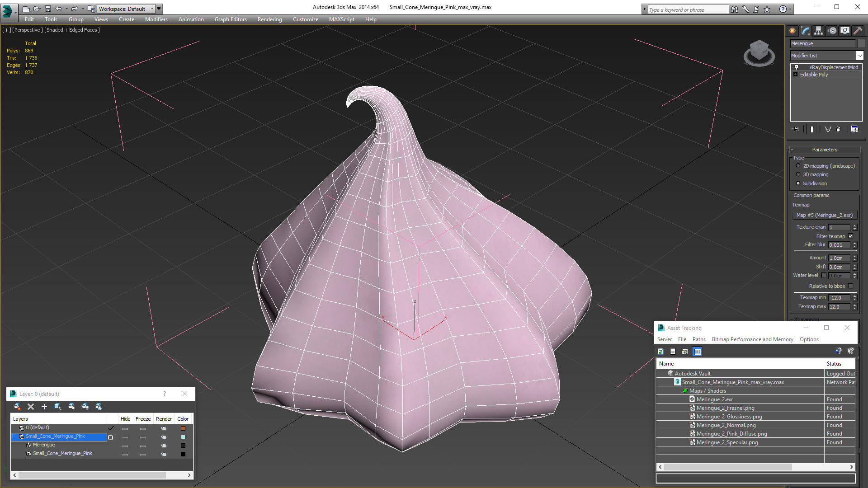Viewport: 868px width, 488px height.
Task: Open Configure Modifier Sets icon
Action: point(854,129)
